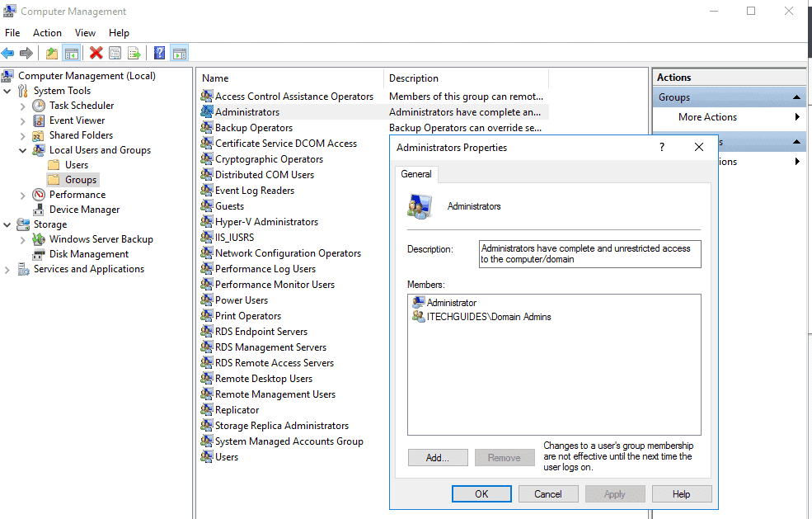
Task: Expand the Storage tree node
Action: point(7,224)
